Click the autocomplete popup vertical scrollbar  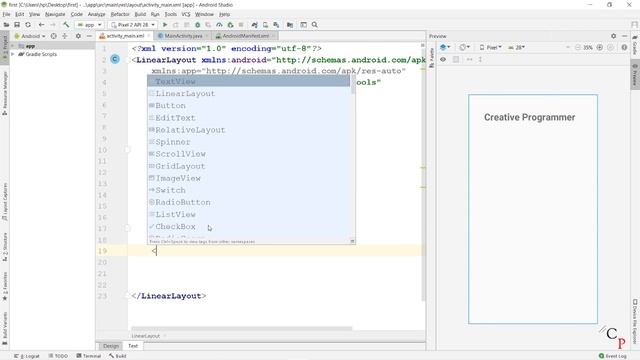tap(353, 85)
